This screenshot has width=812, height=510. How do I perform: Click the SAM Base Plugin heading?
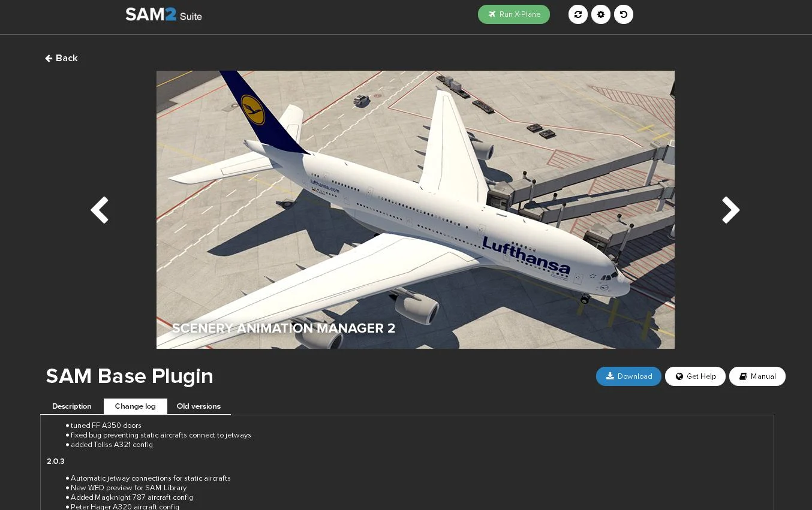tap(130, 376)
